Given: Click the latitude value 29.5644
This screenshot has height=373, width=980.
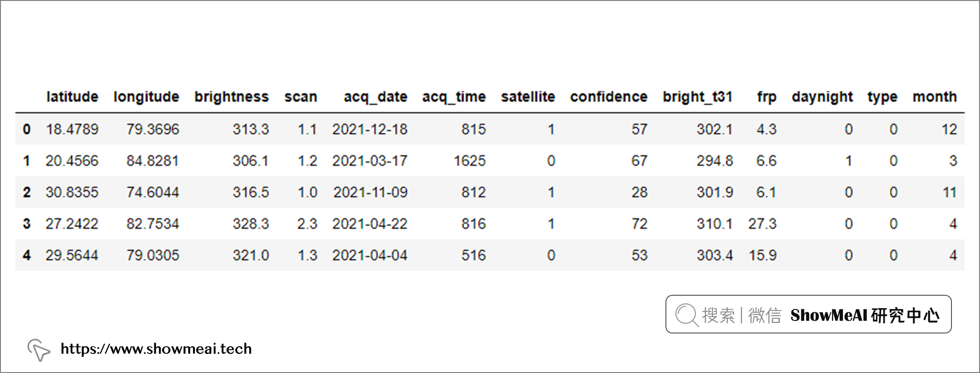Looking at the screenshot, I should tap(72, 255).
